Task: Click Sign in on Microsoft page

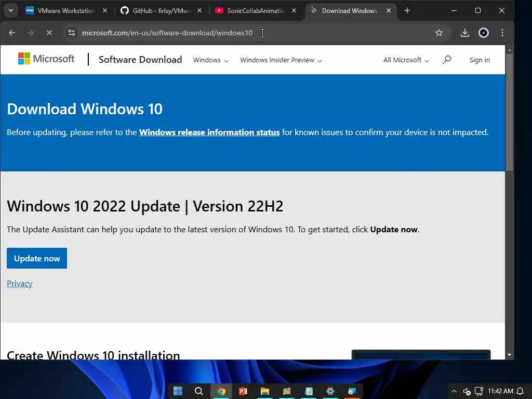Action: [x=480, y=60]
